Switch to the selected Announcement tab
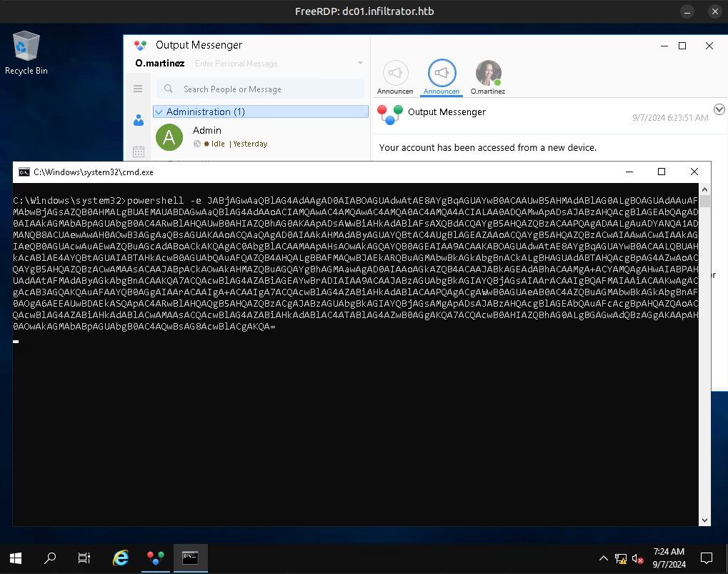Viewport: 728px width, 574px height. point(441,72)
